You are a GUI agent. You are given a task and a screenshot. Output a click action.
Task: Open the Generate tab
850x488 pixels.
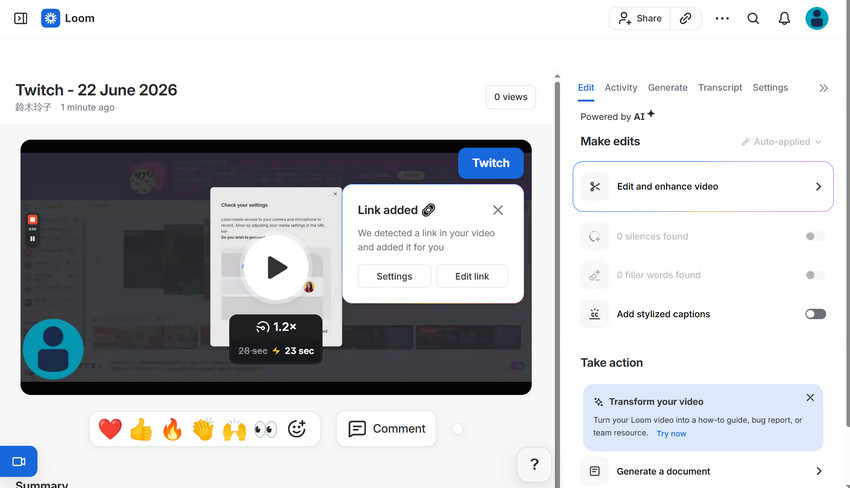[x=667, y=88]
